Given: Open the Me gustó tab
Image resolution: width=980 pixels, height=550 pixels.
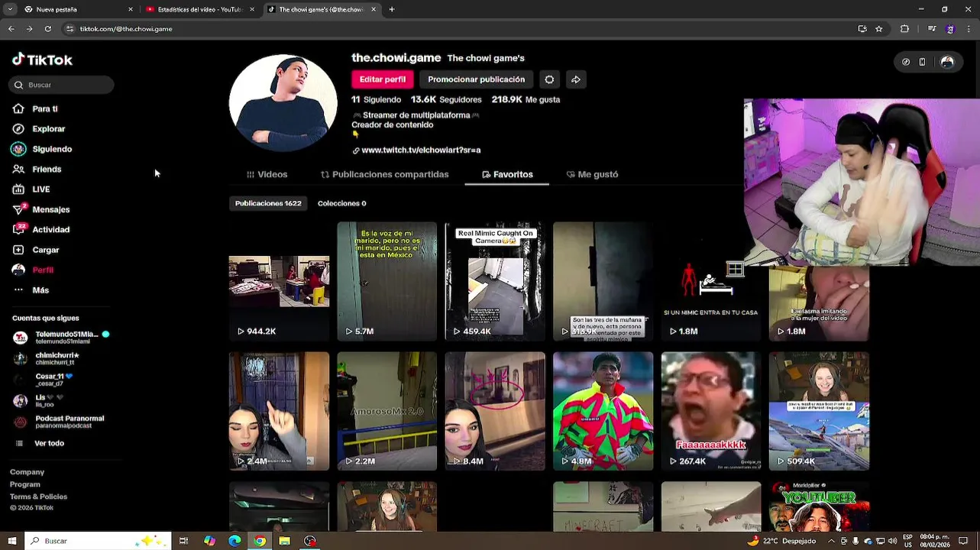Looking at the screenshot, I should tap(592, 174).
